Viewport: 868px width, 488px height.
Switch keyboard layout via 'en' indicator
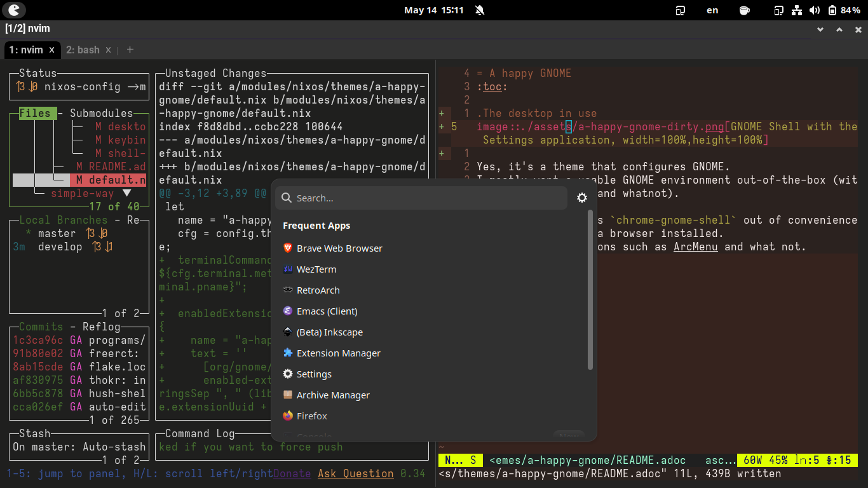click(x=712, y=10)
